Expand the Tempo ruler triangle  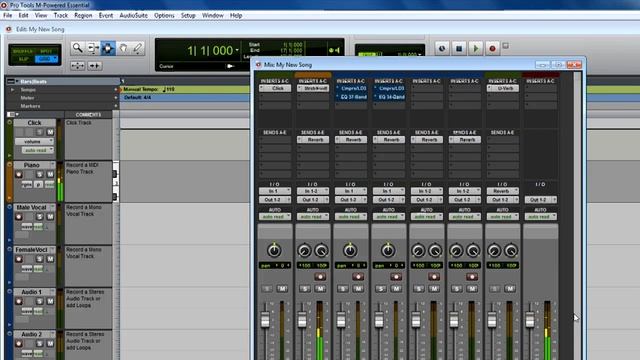[12, 90]
